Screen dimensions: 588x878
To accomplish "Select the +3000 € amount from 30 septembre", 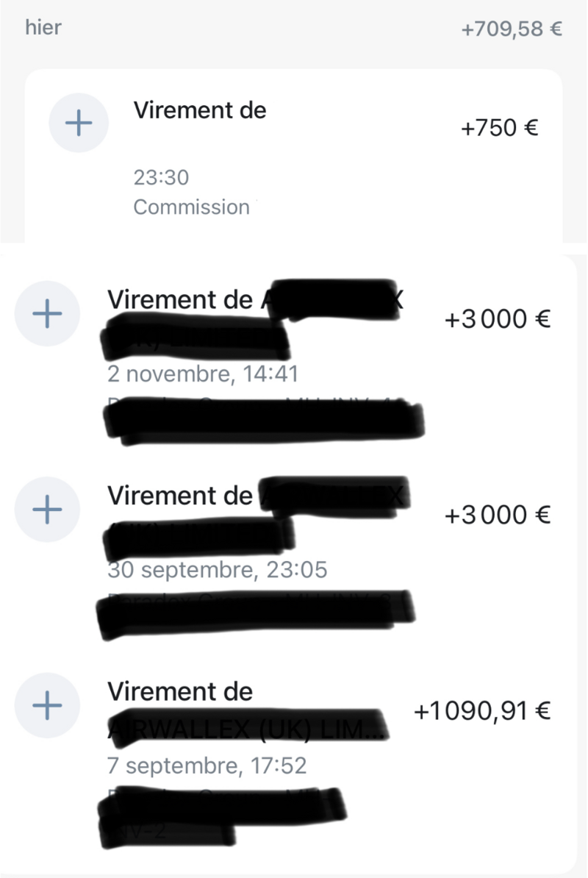I will click(498, 515).
